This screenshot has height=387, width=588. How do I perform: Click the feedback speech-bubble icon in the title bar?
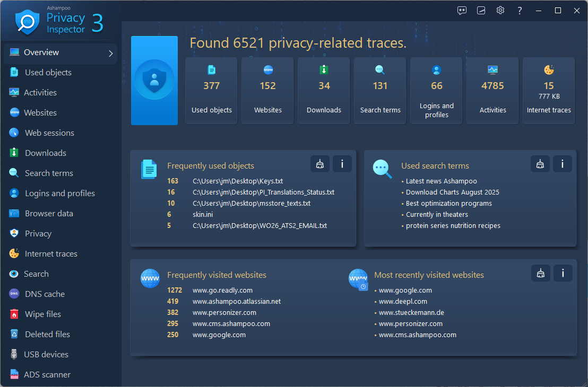(x=462, y=10)
